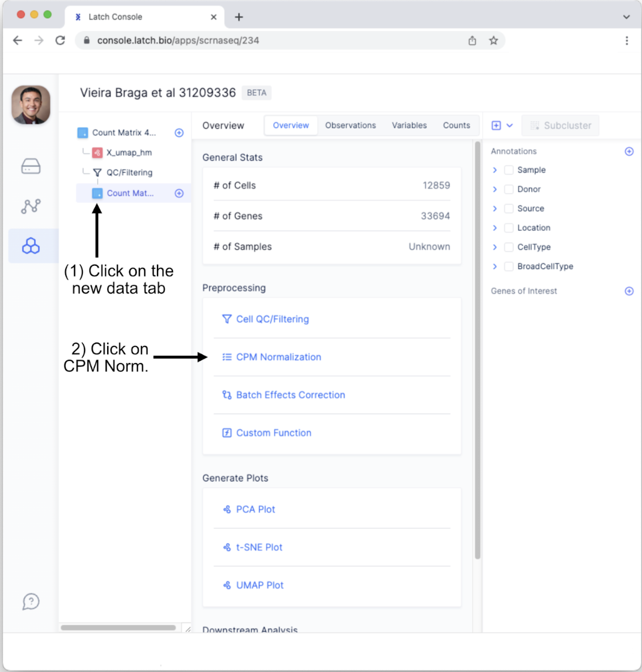
Task: Click the Cell QC/Filtering funnel icon
Action: pyautogui.click(x=227, y=319)
